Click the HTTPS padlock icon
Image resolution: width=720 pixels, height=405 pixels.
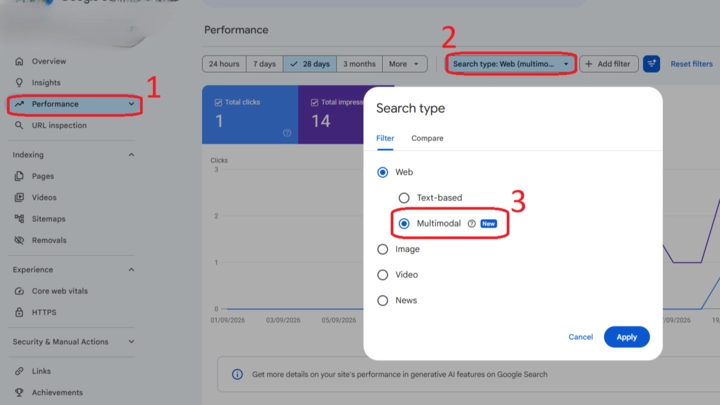pos(19,312)
